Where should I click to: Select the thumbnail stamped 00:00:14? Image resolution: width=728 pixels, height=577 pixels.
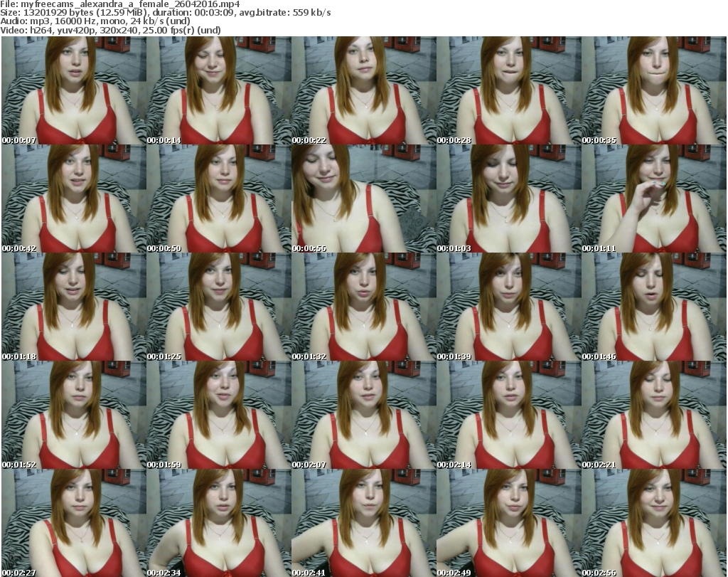[x=219, y=90]
